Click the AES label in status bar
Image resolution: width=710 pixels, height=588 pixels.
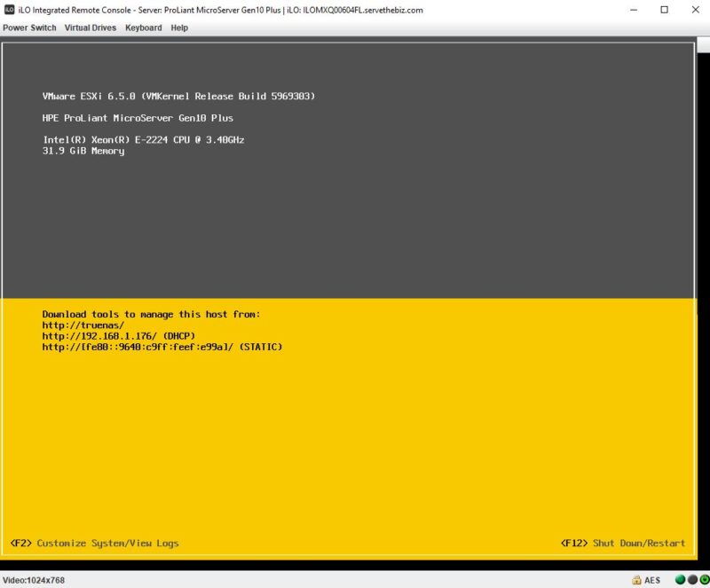(x=652, y=580)
